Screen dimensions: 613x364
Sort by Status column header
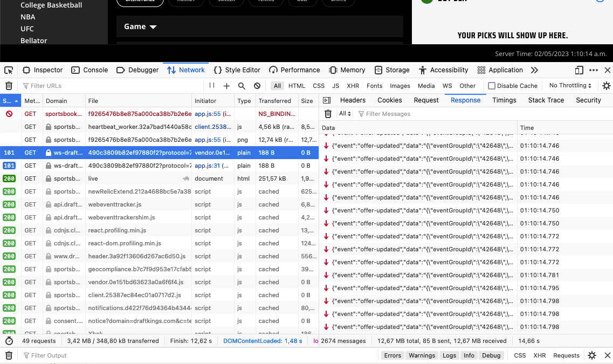click(x=11, y=101)
